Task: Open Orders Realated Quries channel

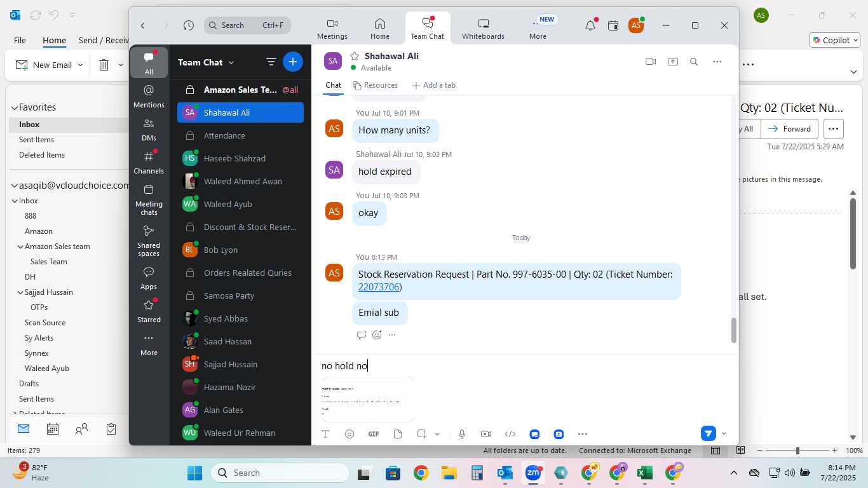Action: tap(240, 273)
